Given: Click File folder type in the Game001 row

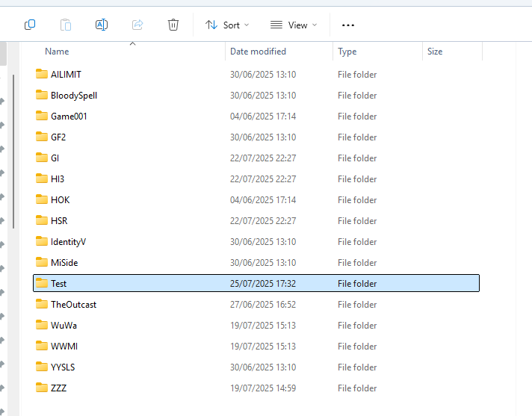Looking at the screenshot, I should pyautogui.click(x=357, y=117).
